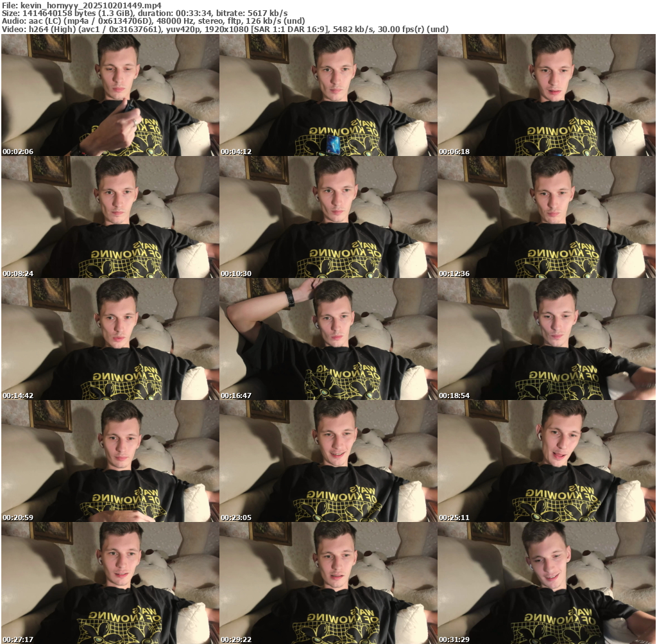Viewport: 657px width, 644px height.
Task: Select the thumbnail stamped 00:06:18
Action: [547, 95]
